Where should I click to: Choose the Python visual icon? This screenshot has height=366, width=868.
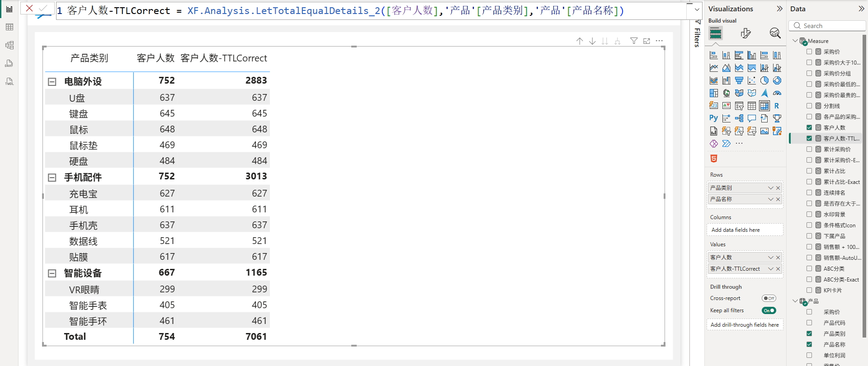[713, 118]
